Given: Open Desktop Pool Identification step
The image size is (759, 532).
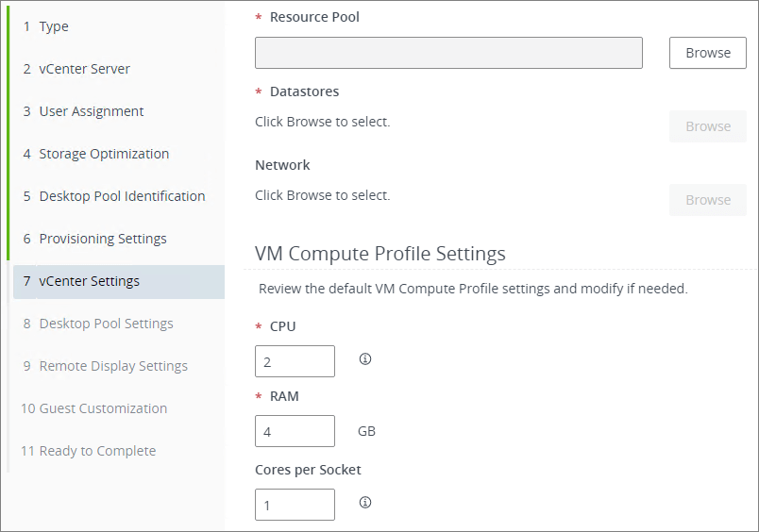Looking at the screenshot, I should pos(122,196).
